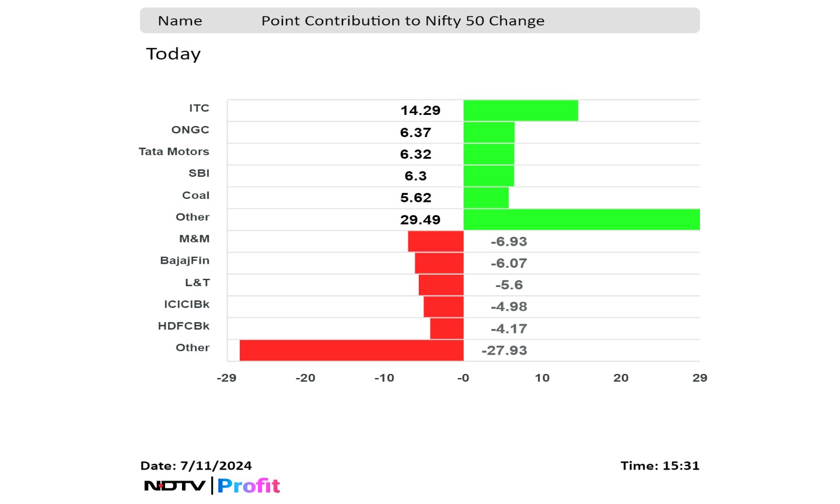
Task: Click the Today label
Action: pyautogui.click(x=173, y=54)
